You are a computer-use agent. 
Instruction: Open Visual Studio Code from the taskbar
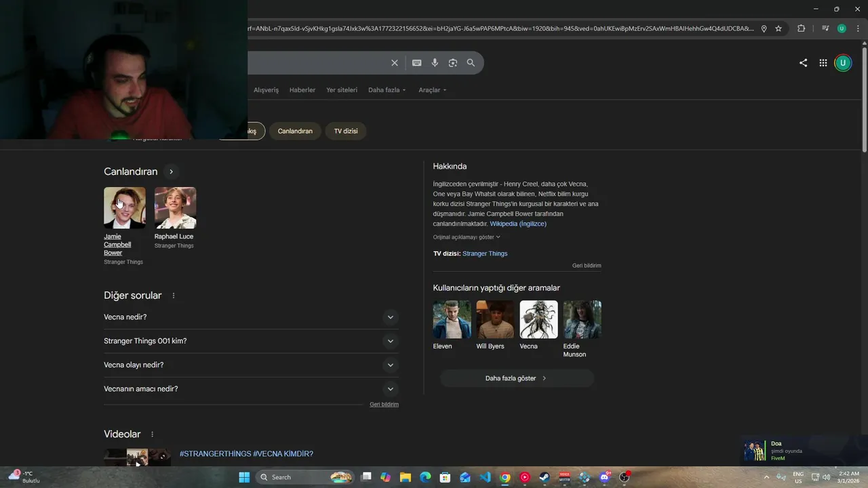point(485,477)
